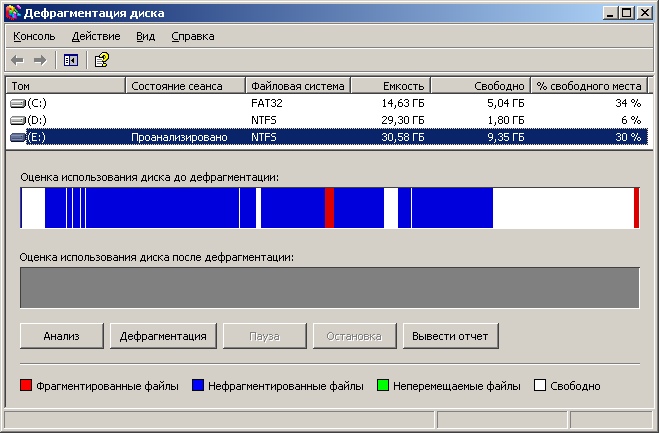Open the Справка menu
The image size is (659, 433).
[192, 37]
